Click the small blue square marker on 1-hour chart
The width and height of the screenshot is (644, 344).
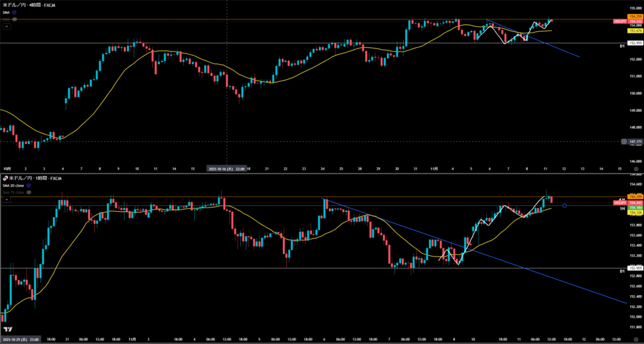point(565,205)
